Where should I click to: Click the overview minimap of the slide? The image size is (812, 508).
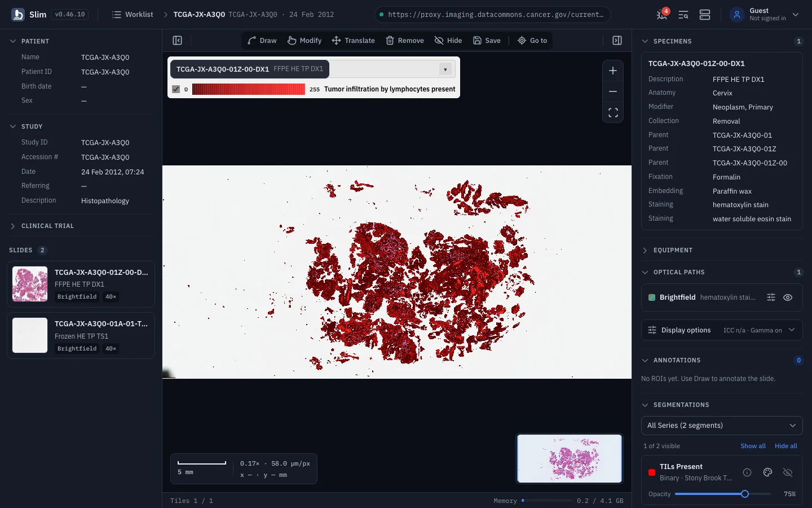[x=570, y=458]
